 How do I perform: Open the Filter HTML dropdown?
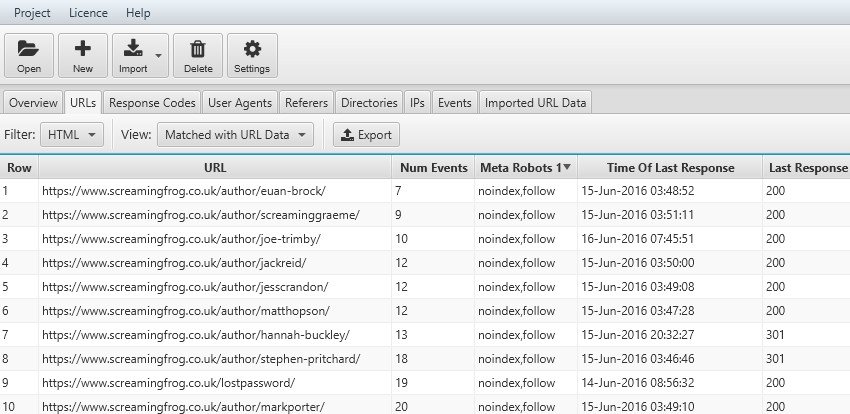click(x=72, y=135)
